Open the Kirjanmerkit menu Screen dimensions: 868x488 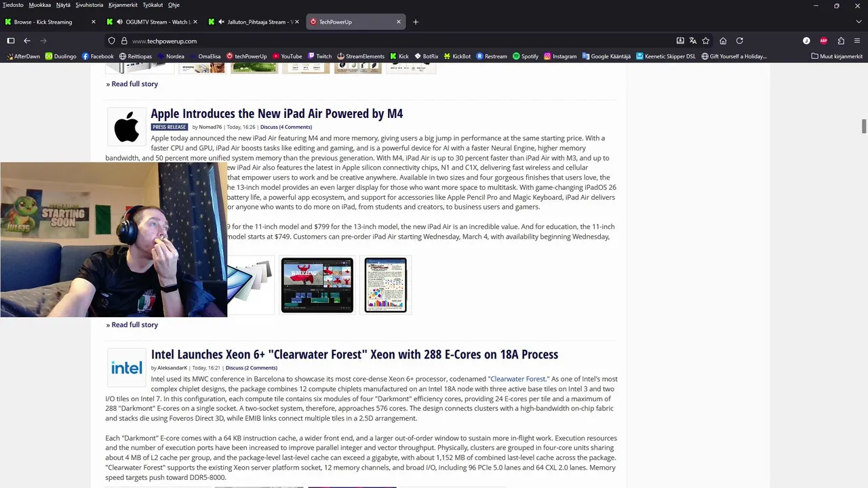pyautogui.click(x=123, y=5)
